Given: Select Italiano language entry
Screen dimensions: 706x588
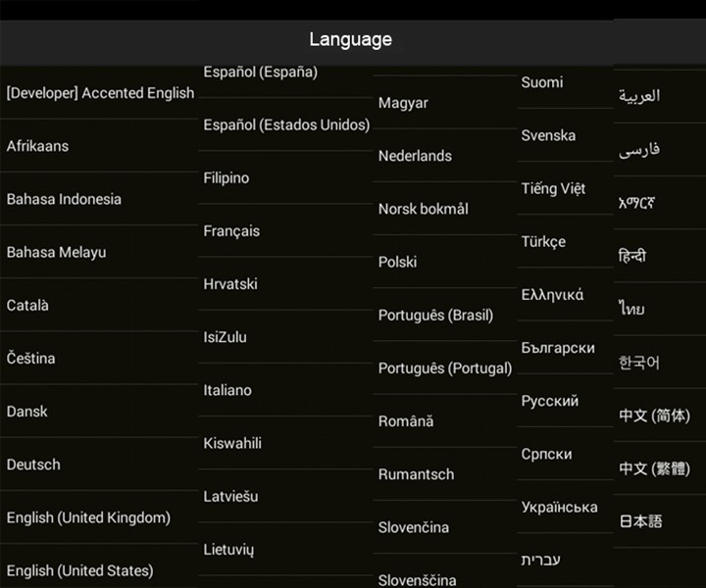Looking at the screenshot, I should [227, 390].
